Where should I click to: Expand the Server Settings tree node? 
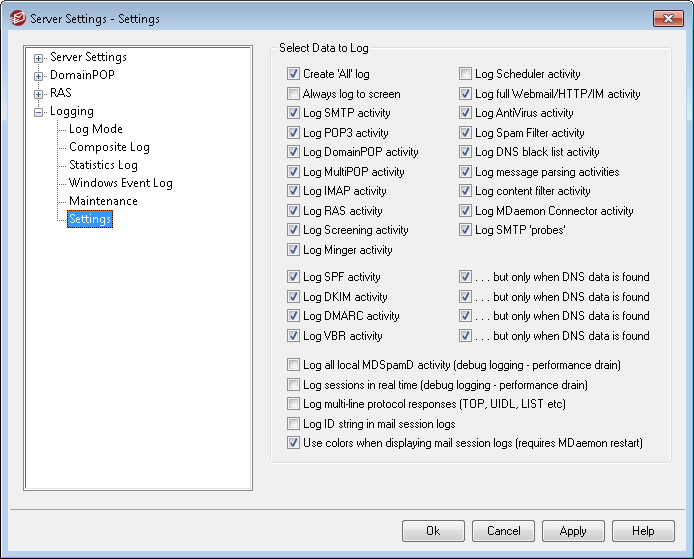39,58
